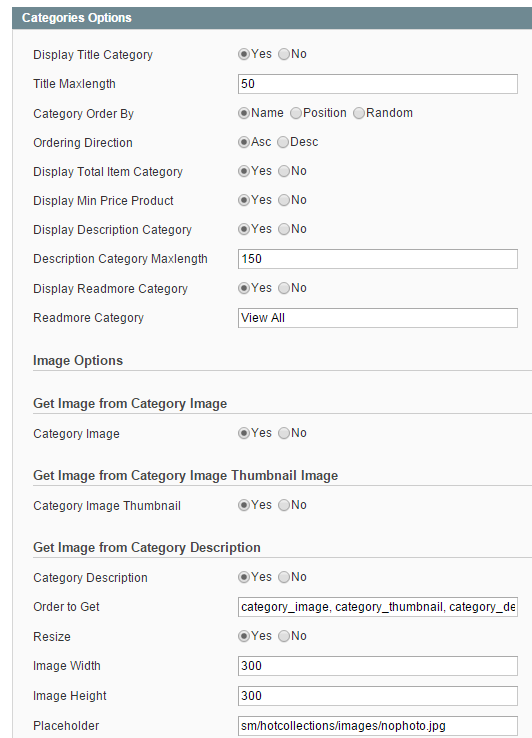Select No for Category Description image
Image resolution: width=532 pixels, height=738 pixels.
(x=283, y=577)
